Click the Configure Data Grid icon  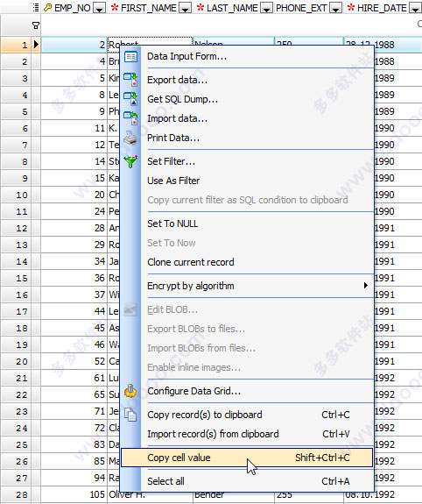pos(130,391)
